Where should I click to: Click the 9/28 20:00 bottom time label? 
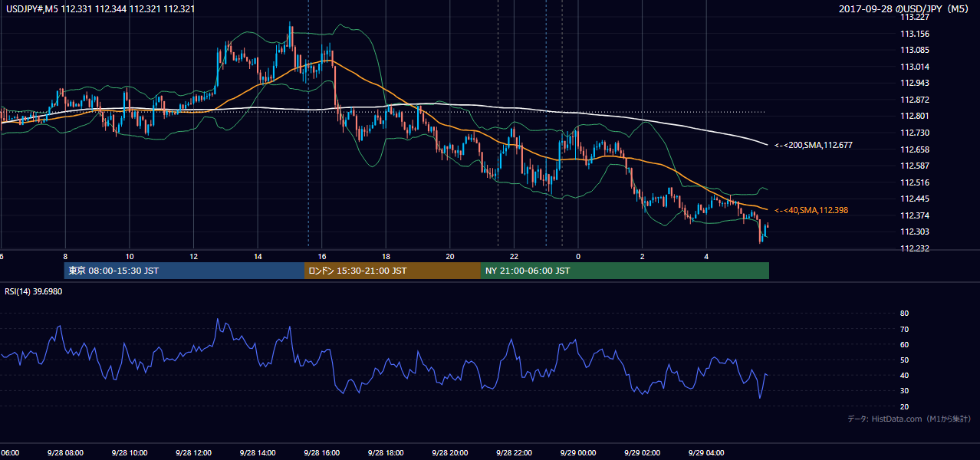click(449, 452)
